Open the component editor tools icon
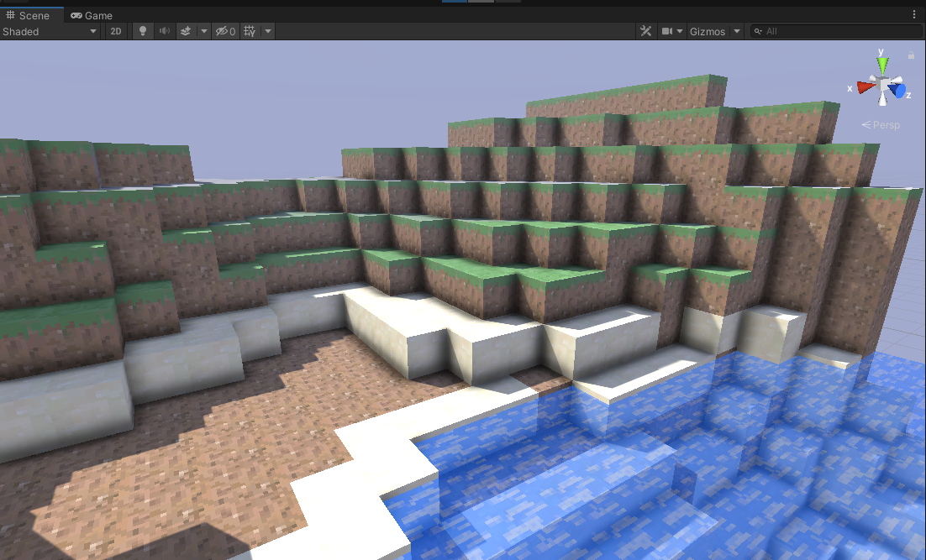Image resolution: width=926 pixels, height=560 pixels. pyautogui.click(x=645, y=31)
